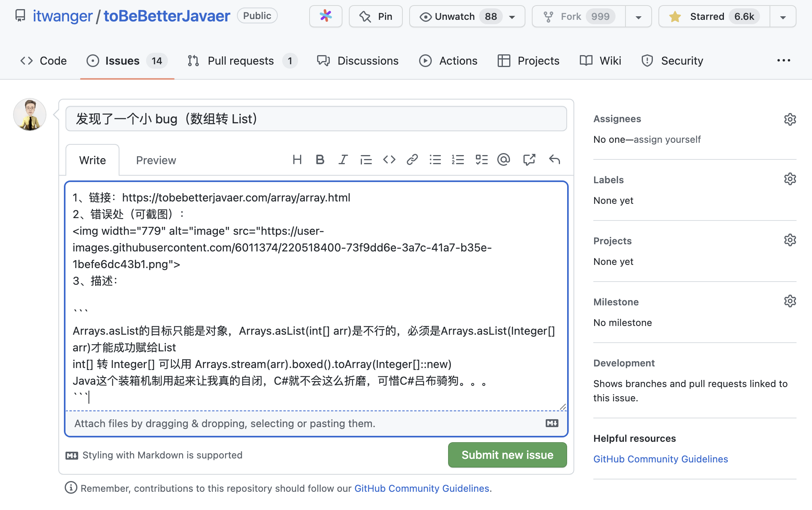Open toBeBetterJavaer repository link
This screenshot has width=812, height=510.
point(167,16)
